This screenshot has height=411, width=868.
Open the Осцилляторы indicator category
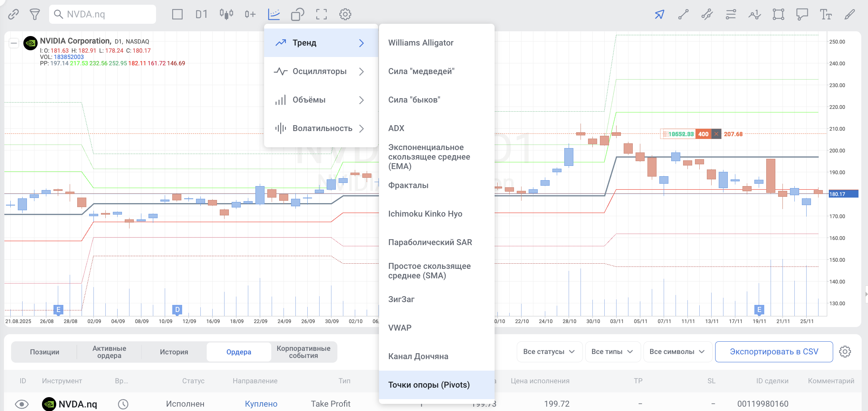point(321,71)
